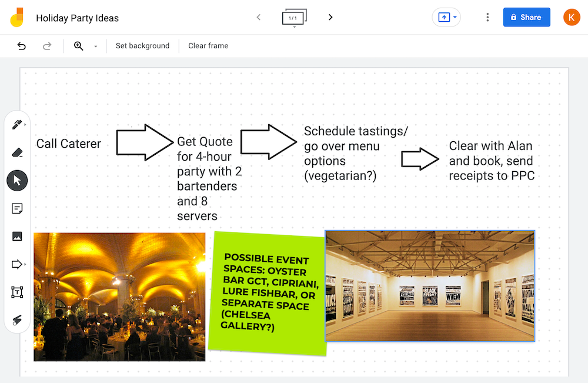Add a sticky note

click(17, 208)
